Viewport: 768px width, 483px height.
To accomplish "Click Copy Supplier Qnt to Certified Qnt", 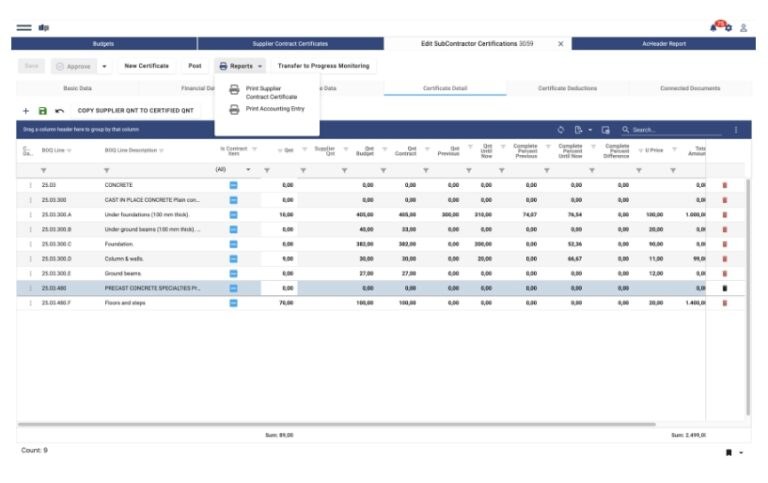I will (136, 111).
